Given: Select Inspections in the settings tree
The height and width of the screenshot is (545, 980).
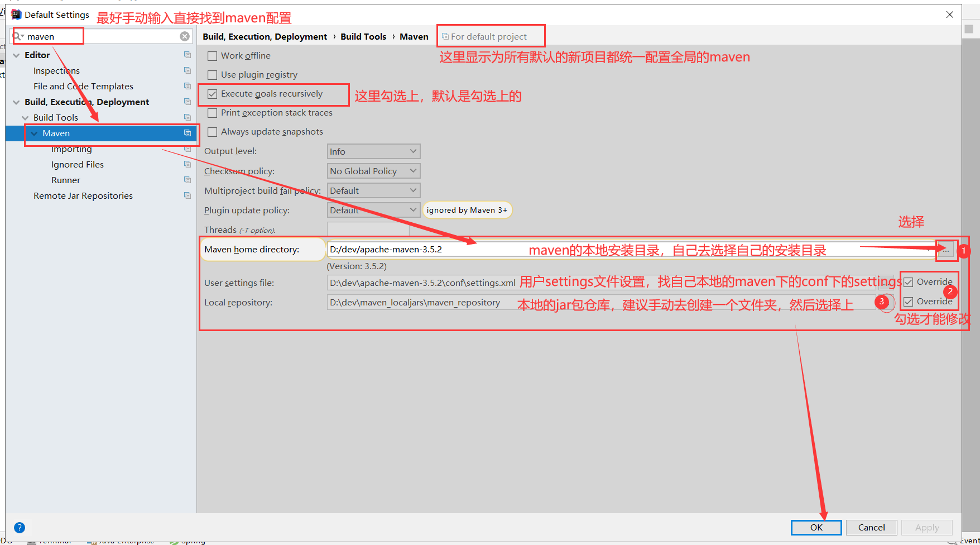Looking at the screenshot, I should [x=56, y=70].
